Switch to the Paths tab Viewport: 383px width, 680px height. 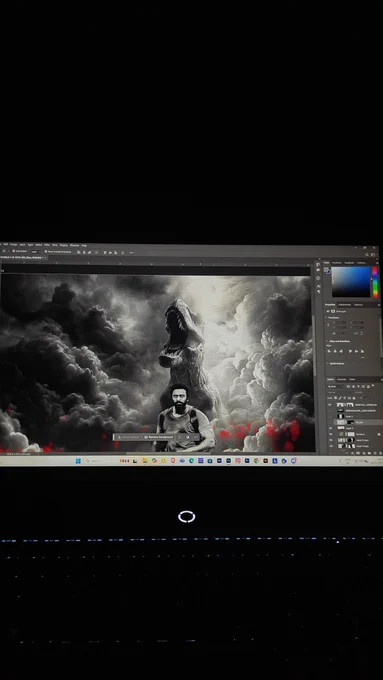point(352,379)
